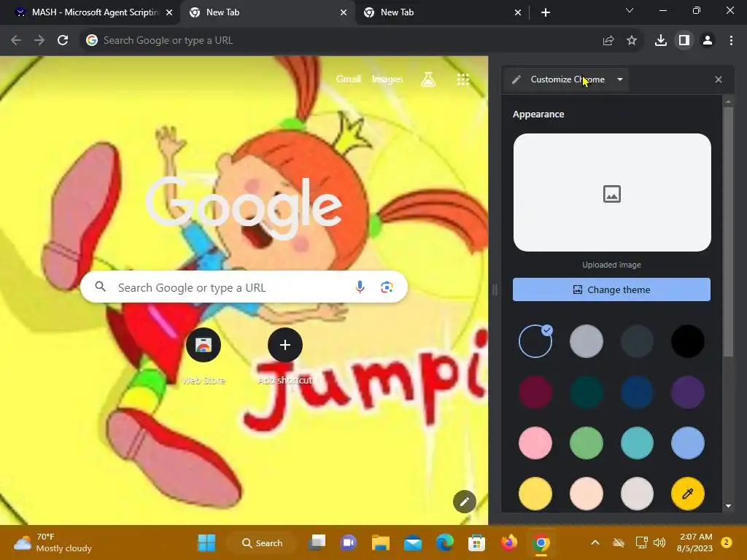The image size is (747, 560).
Task: Click the uploaded image preview thumbnail
Action: coord(612,192)
